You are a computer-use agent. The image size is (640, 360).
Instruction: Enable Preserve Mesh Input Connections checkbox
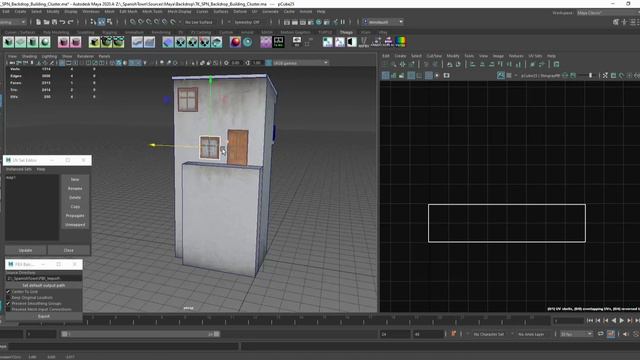coord(8,309)
